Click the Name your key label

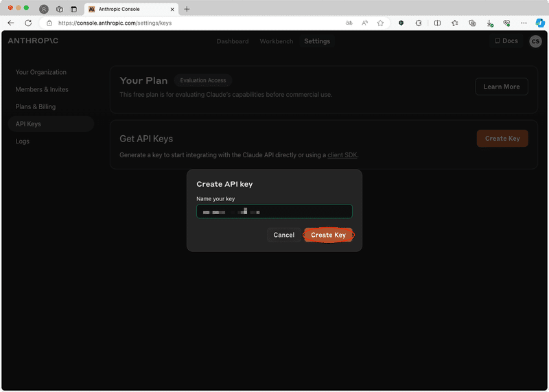tap(215, 198)
